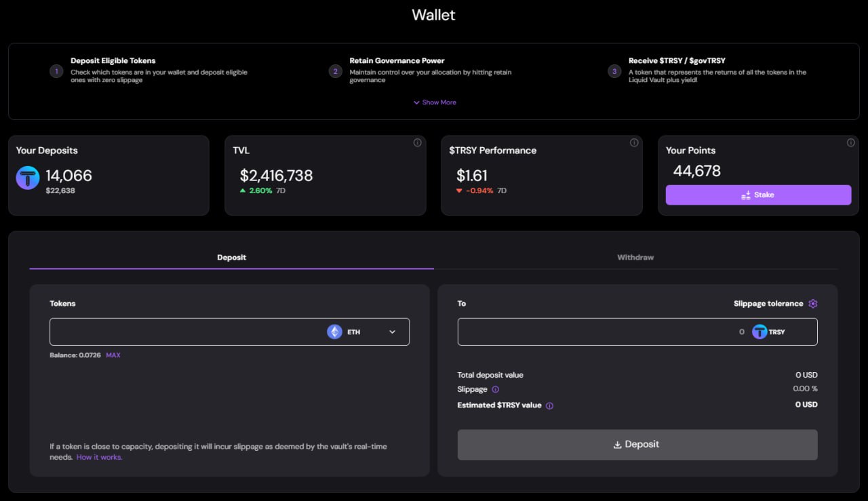The height and width of the screenshot is (501, 868).
Task: Click the Your Points card title
Action: [690, 151]
